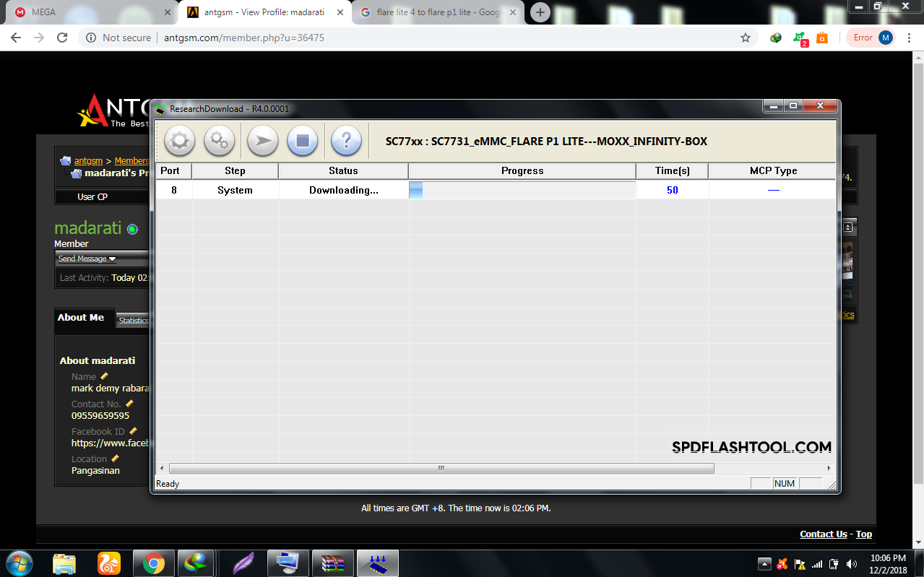The image size is (924, 577).
Task: Open ResearchDownload help question mark icon
Action: point(346,141)
